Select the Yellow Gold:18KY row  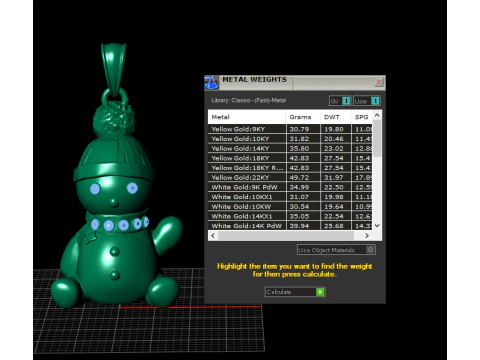coord(290,158)
